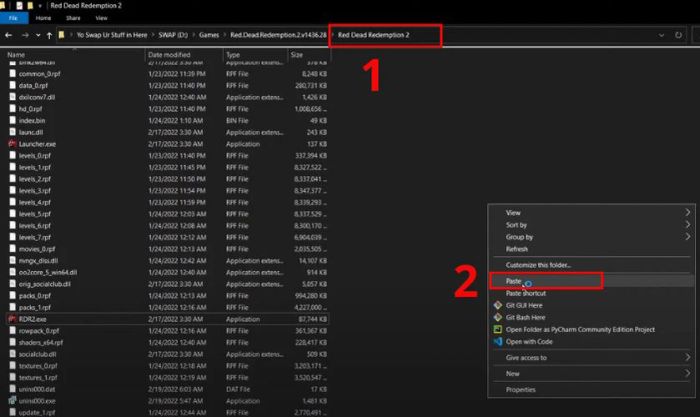Select the file name 'update_1.rpf'
This screenshot has width=700, height=417.
pos(37,412)
